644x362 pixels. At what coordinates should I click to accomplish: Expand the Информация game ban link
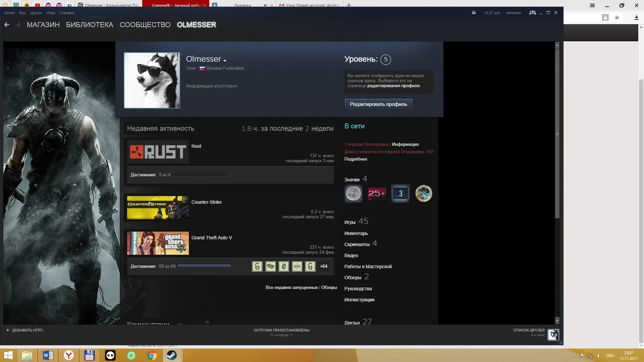point(405,144)
